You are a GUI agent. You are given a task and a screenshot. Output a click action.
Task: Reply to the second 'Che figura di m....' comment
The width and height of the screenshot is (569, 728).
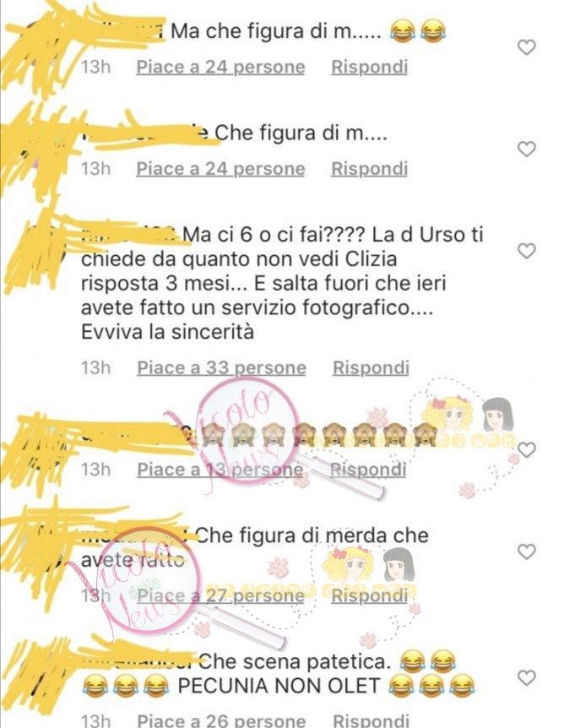(x=370, y=169)
